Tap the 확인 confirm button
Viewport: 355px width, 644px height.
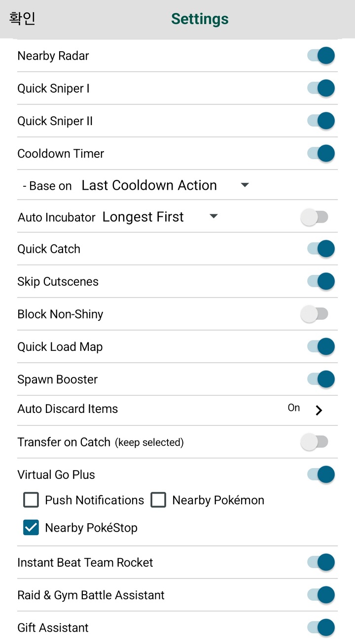(x=22, y=19)
